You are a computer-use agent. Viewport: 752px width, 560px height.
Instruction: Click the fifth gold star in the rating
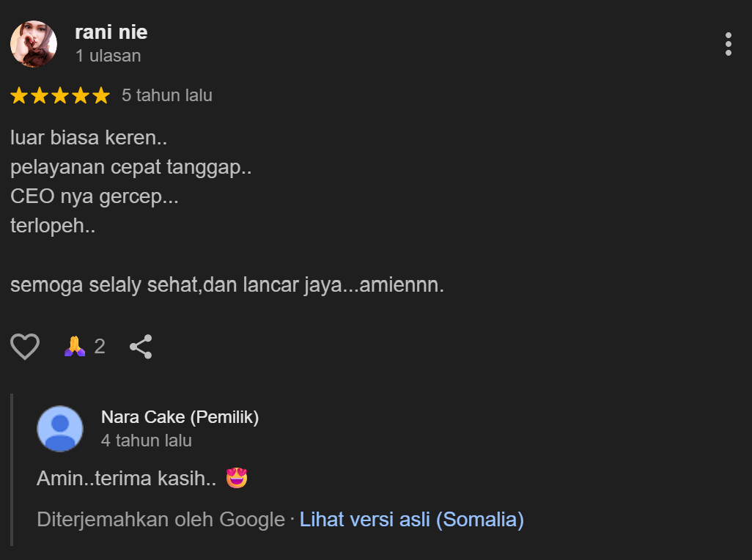pyautogui.click(x=101, y=95)
